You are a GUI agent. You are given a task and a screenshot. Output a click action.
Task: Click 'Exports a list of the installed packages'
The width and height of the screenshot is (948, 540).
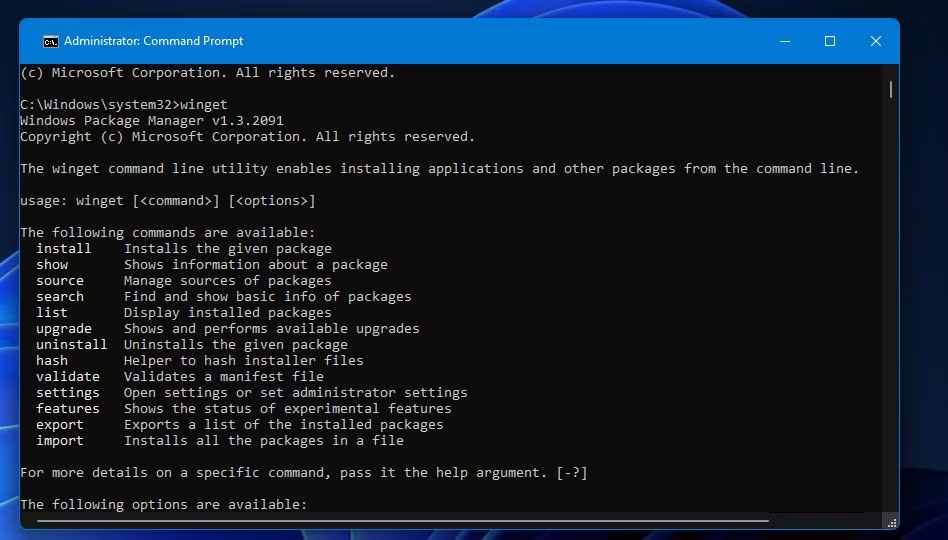pyautogui.click(x=284, y=425)
